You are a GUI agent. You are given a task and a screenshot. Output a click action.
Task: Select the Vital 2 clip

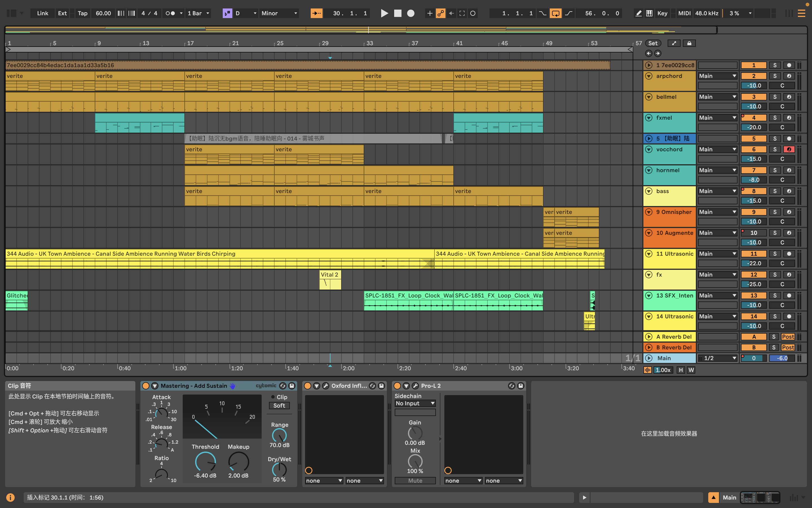click(330, 280)
